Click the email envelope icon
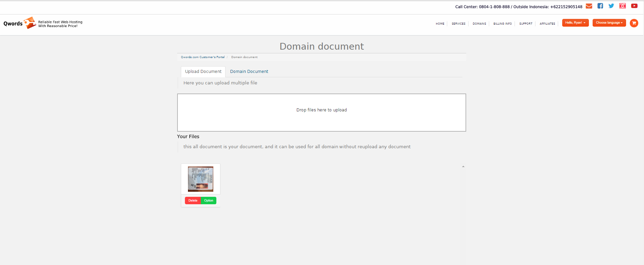Viewport: 644px width, 265px height. [x=589, y=6]
